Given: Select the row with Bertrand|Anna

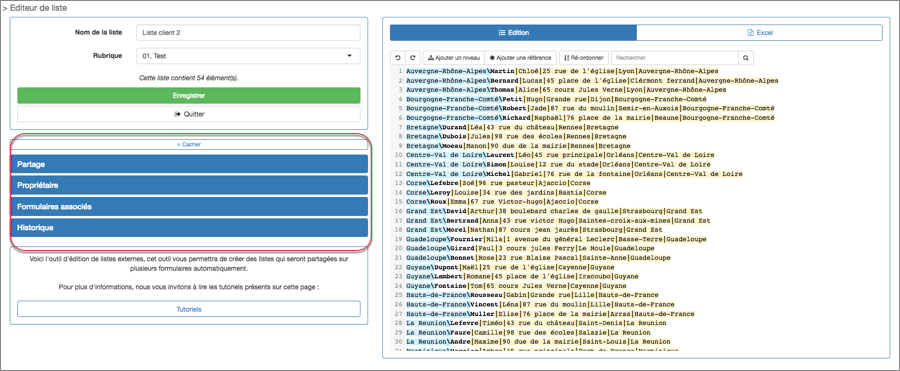Looking at the screenshot, I should point(558,221).
